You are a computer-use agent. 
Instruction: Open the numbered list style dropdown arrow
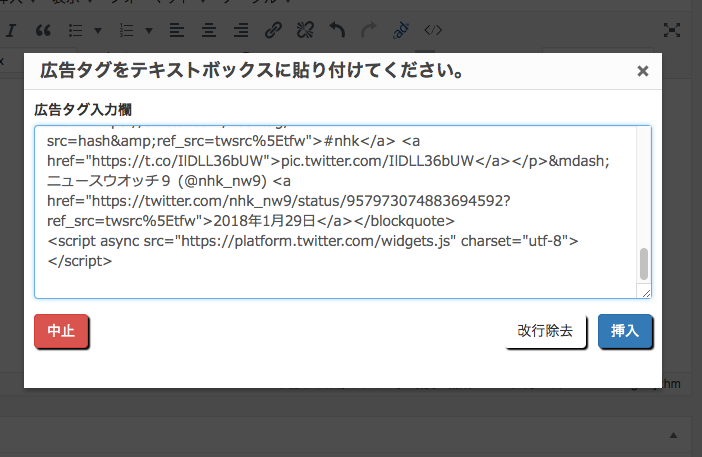click(x=148, y=30)
